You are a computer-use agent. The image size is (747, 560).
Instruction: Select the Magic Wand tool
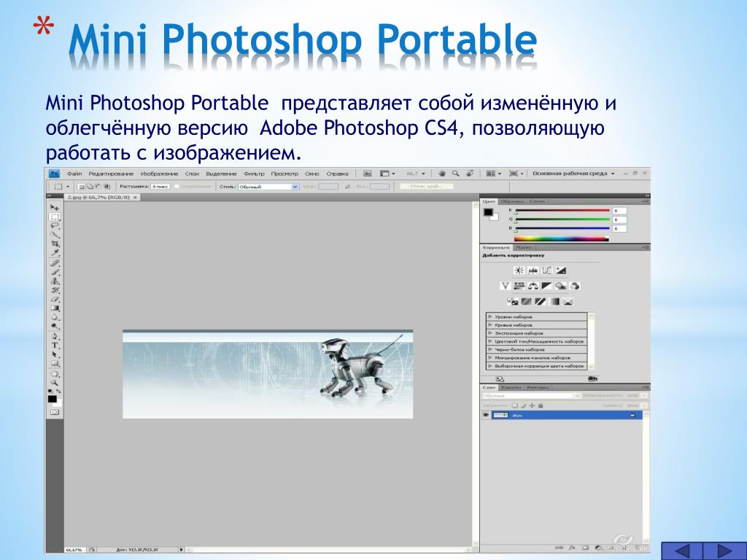(x=55, y=235)
